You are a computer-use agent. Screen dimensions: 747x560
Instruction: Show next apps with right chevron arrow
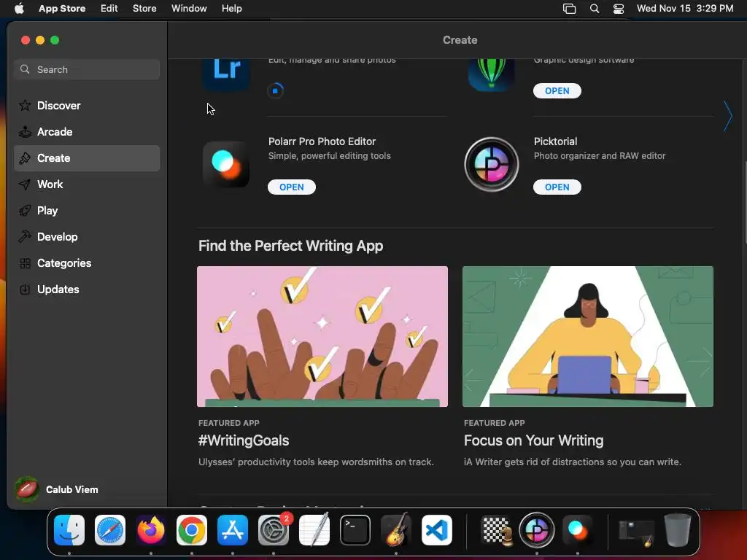(727, 116)
